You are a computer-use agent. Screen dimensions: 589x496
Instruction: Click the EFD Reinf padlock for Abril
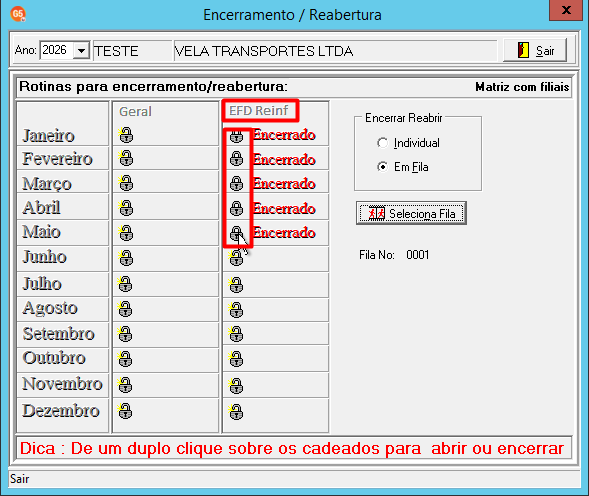[236, 208]
